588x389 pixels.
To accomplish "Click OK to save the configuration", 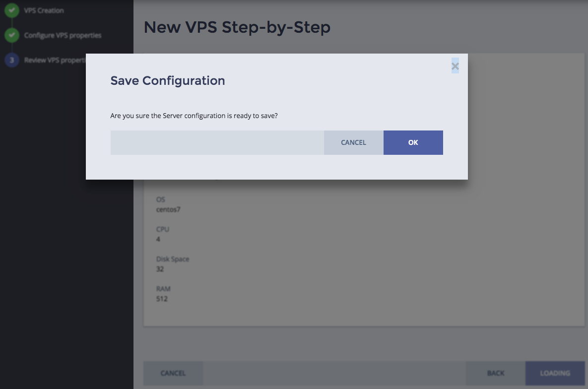I will click(413, 142).
